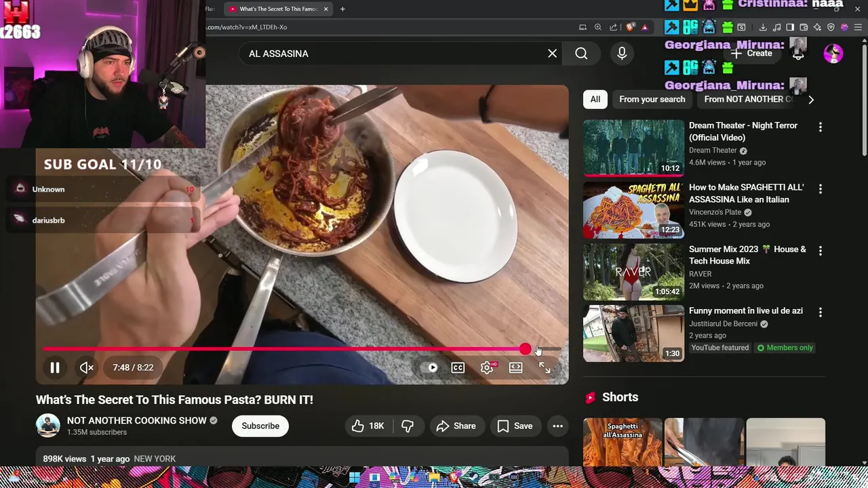Image resolution: width=868 pixels, height=488 pixels.
Task: Click the share page icon in address bar
Action: (613, 27)
